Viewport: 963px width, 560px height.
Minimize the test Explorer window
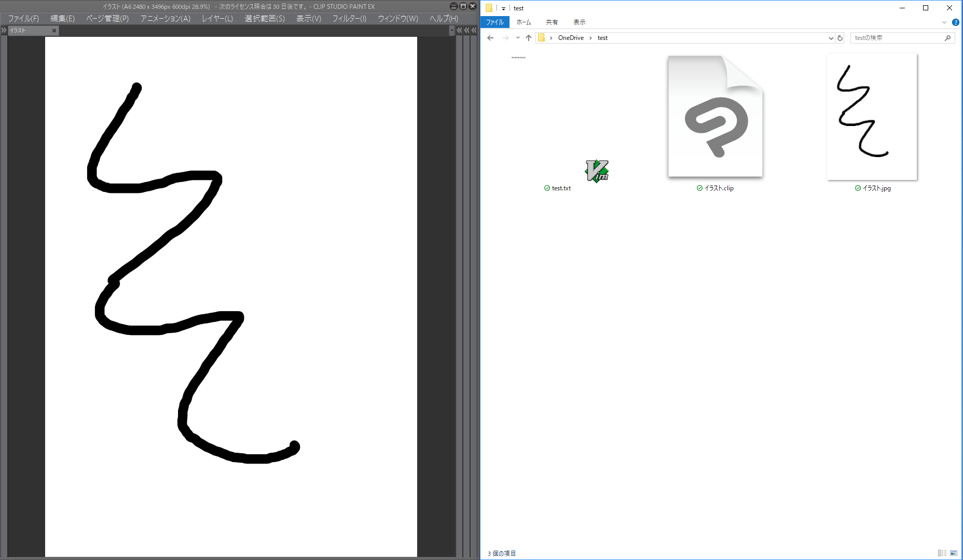point(902,8)
